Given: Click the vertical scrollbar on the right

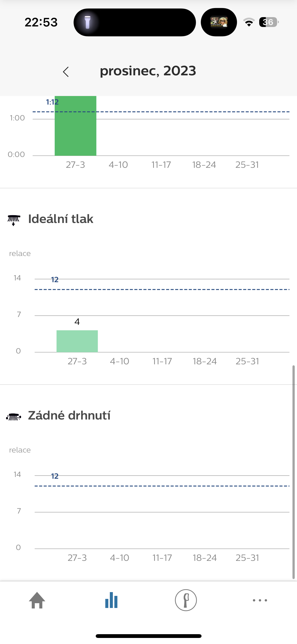Looking at the screenshot, I should tap(293, 471).
